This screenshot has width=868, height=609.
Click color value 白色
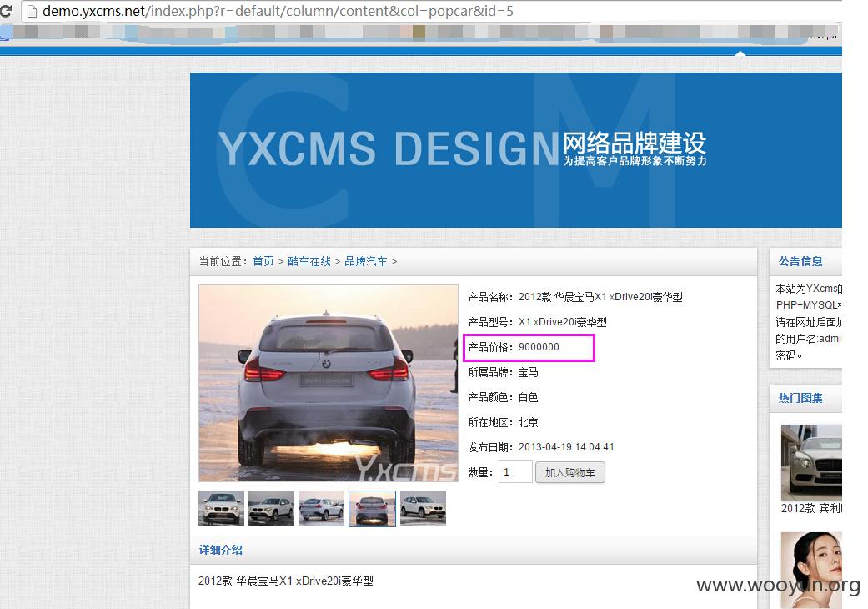(x=528, y=397)
